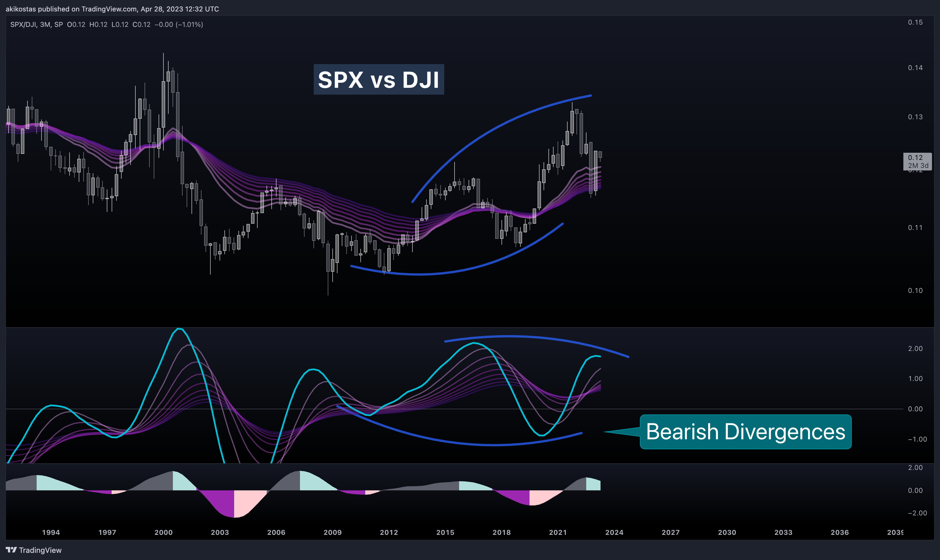Click the 2027 time axis label
This screenshot has width=940, height=560.
671,532
